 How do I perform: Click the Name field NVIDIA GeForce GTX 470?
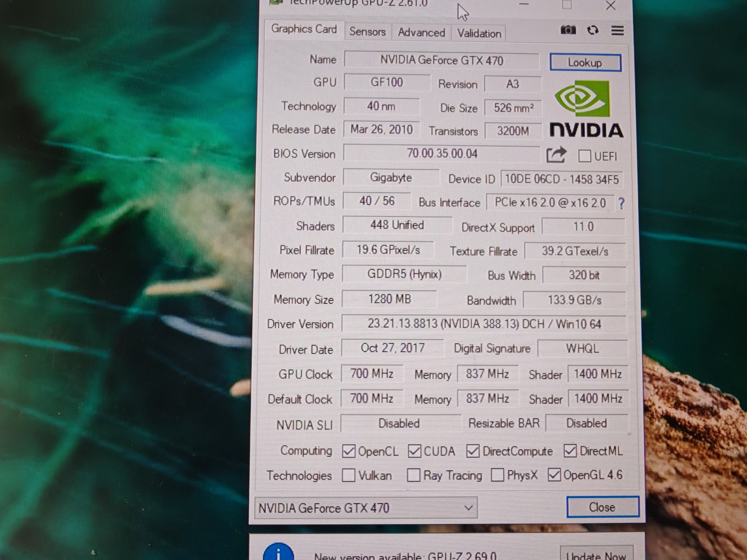click(x=441, y=60)
